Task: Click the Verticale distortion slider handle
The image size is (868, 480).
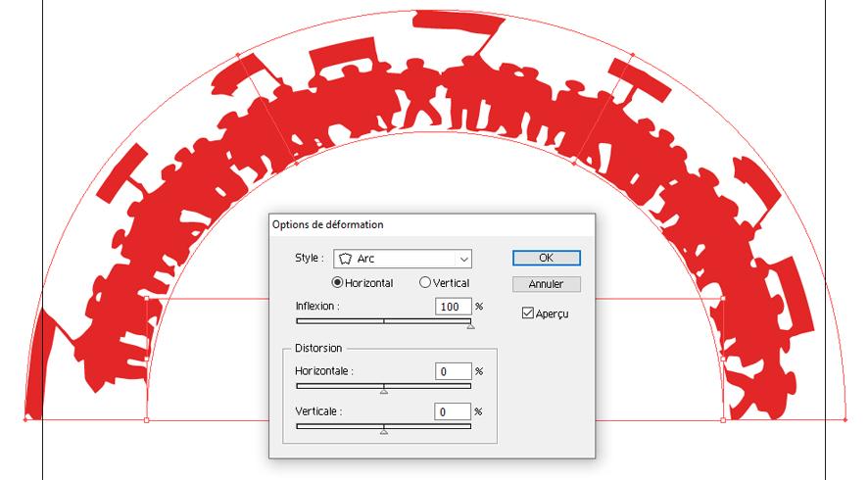Action: (383, 430)
